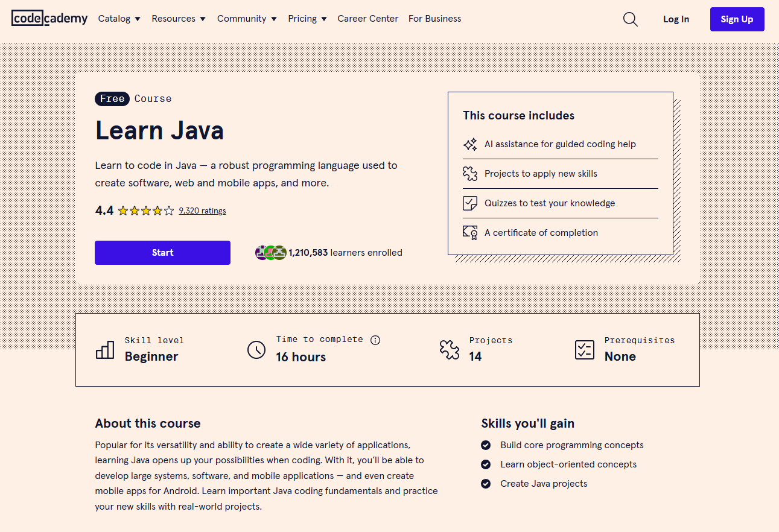Expand the Resources dropdown menu
Viewport: 779px width, 532px height.
point(179,19)
